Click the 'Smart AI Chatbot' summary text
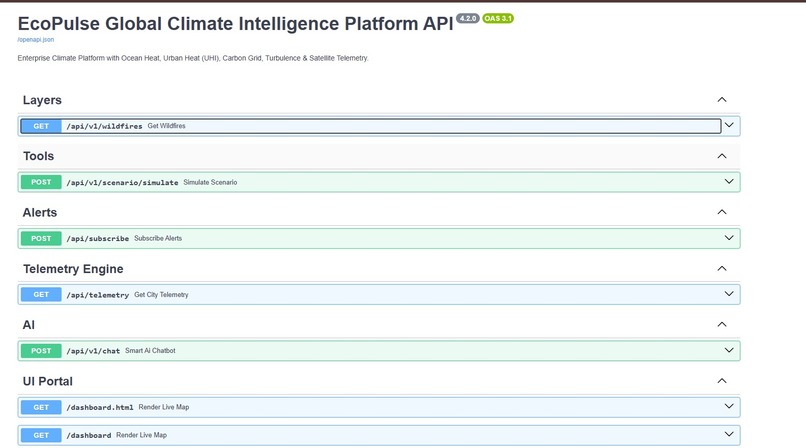Image resolution: width=806 pixels, height=448 pixels. (150, 351)
